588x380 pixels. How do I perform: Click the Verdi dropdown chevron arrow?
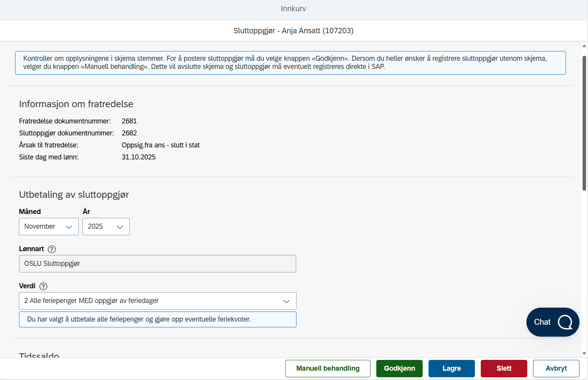click(286, 301)
